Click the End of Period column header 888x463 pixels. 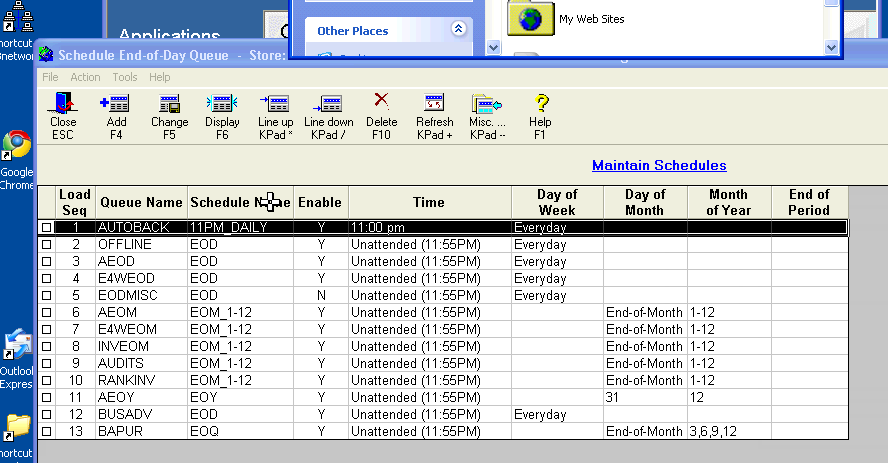coord(809,202)
